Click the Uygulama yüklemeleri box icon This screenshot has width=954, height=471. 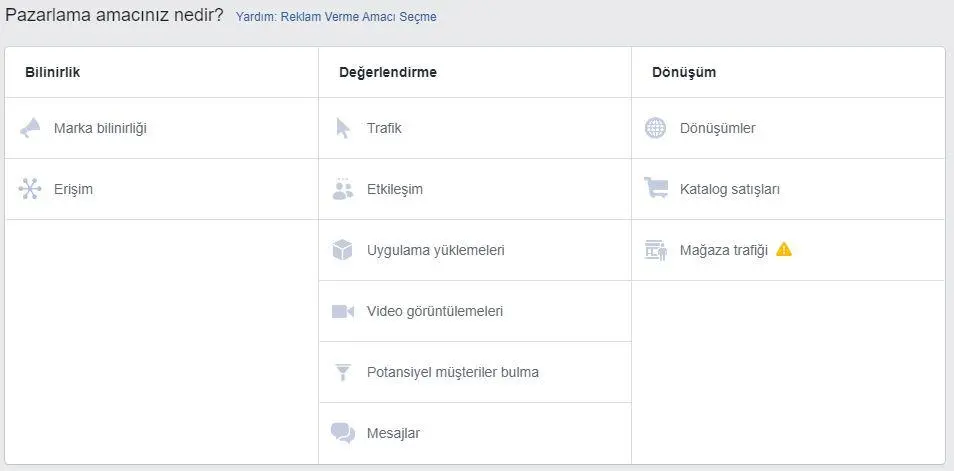pyautogui.click(x=343, y=250)
